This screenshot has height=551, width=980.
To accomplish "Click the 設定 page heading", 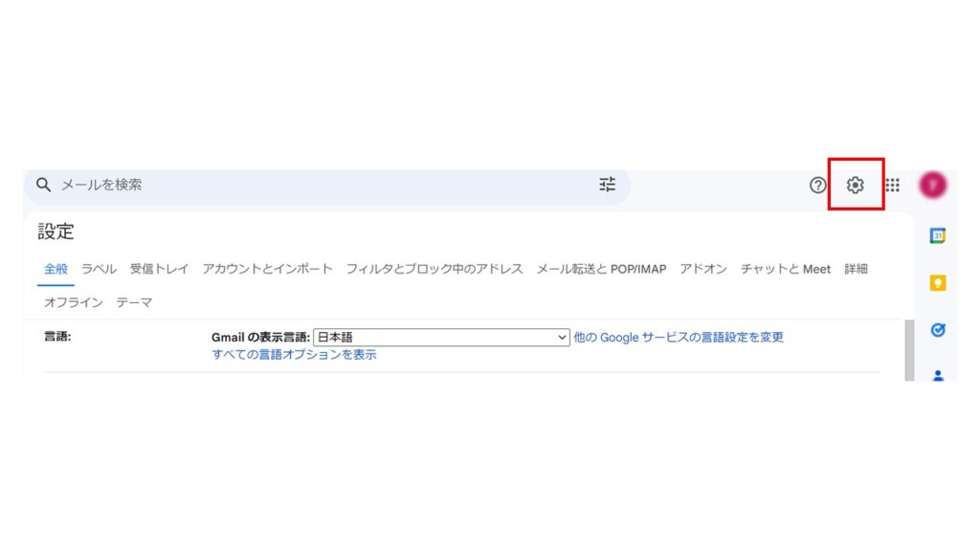I will (56, 231).
